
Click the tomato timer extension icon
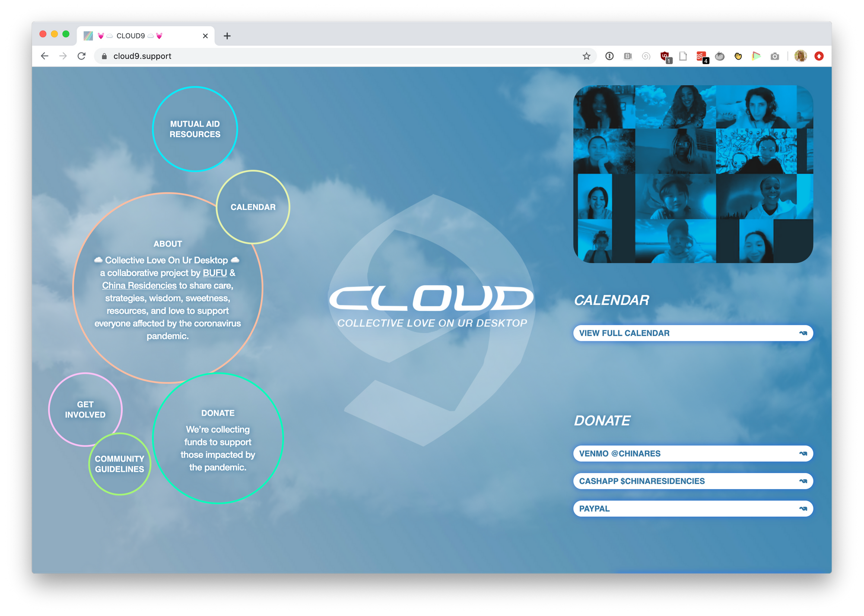720,56
